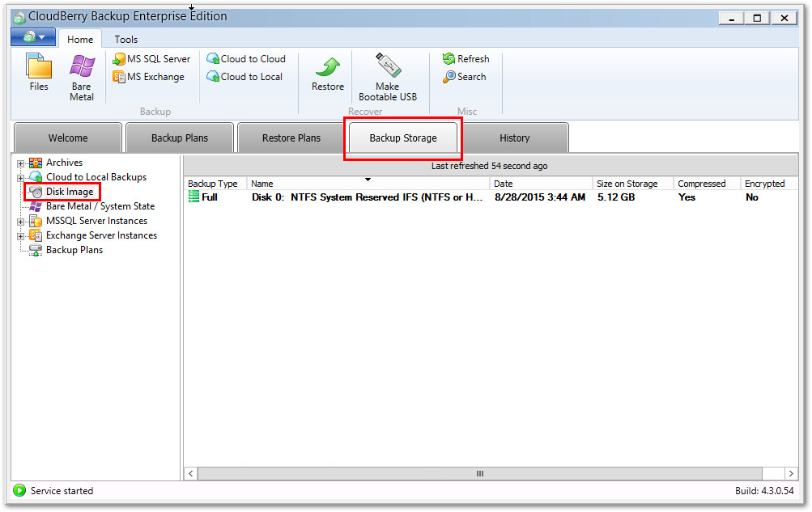
Task: Open the History tab
Action: 516,138
